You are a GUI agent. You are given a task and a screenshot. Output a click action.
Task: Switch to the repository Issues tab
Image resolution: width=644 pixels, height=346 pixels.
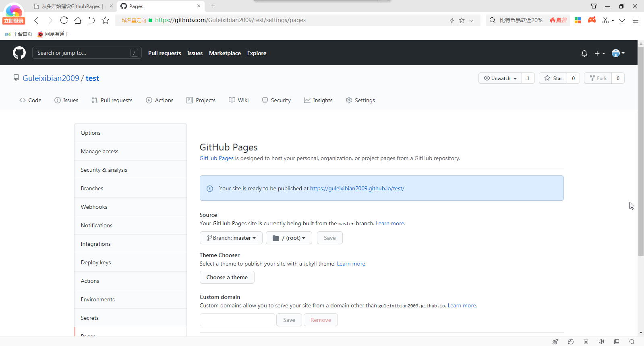[66, 100]
